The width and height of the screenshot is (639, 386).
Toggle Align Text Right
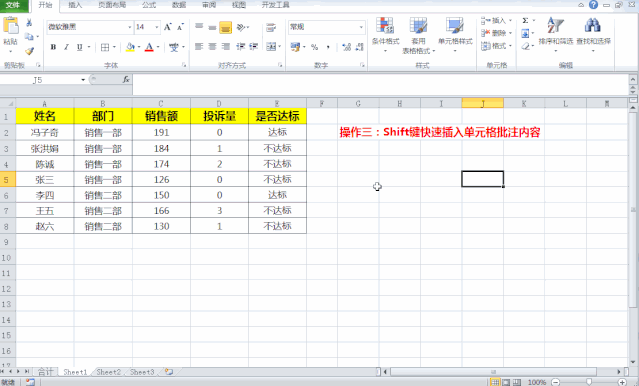click(x=226, y=47)
